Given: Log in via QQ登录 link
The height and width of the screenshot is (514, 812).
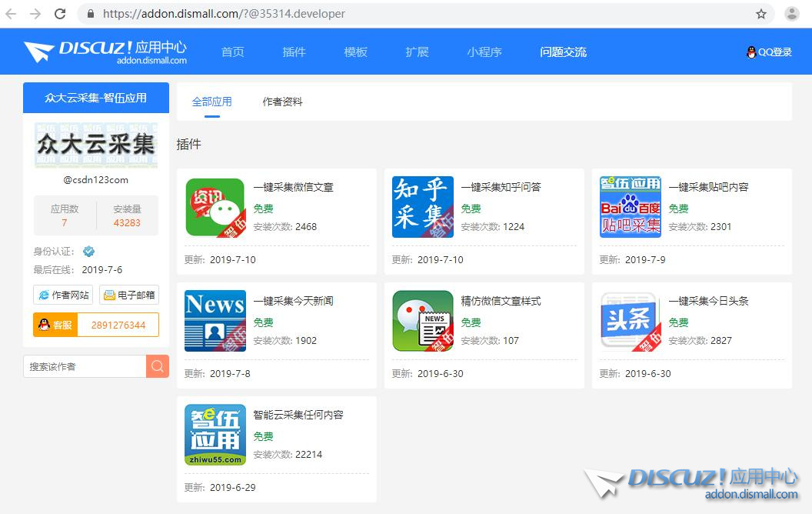Looking at the screenshot, I should point(770,52).
